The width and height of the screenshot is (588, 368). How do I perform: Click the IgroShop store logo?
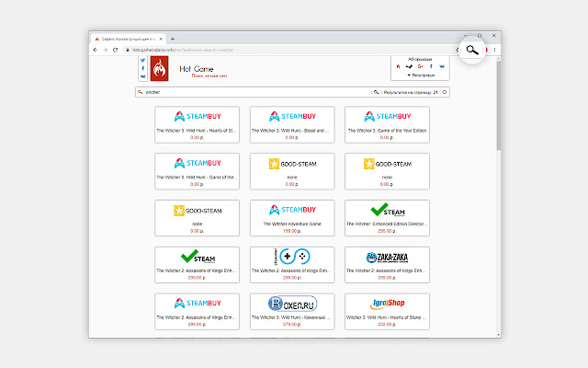pyautogui.click(x=387, y=304)
